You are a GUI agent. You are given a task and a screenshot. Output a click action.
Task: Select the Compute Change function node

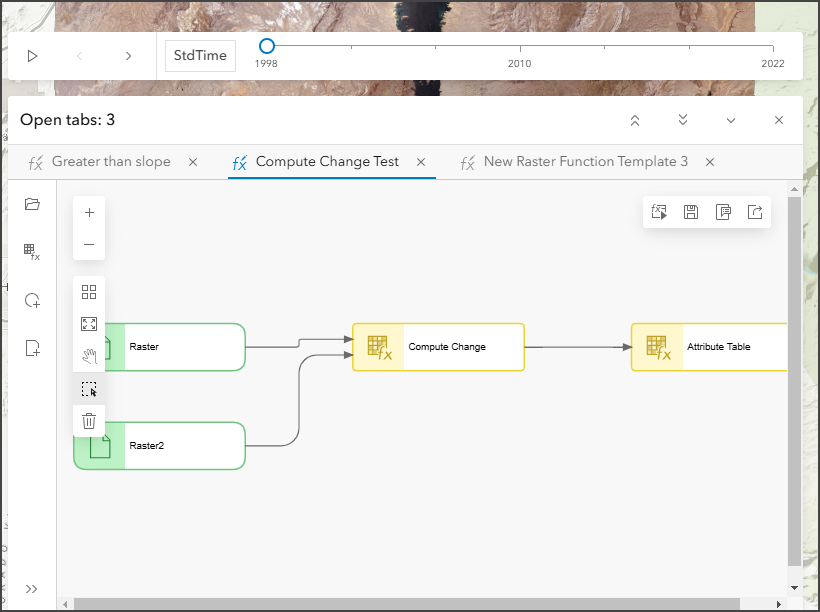(x=438, y=347)
